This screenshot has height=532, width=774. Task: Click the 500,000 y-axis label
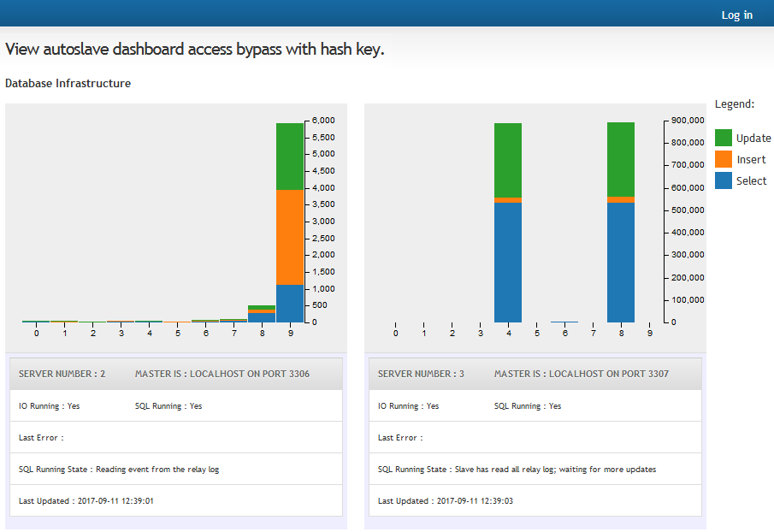688,210
